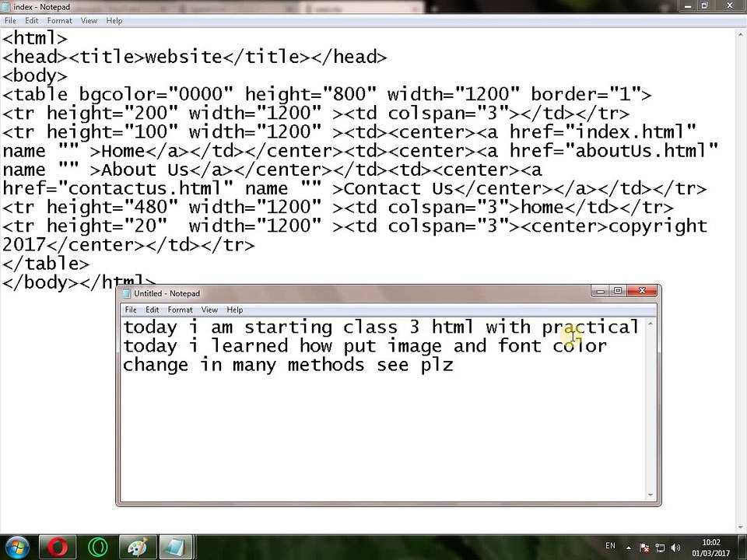
Task: Open the green circular browser taskbar icon
Action: click(97, 547)
